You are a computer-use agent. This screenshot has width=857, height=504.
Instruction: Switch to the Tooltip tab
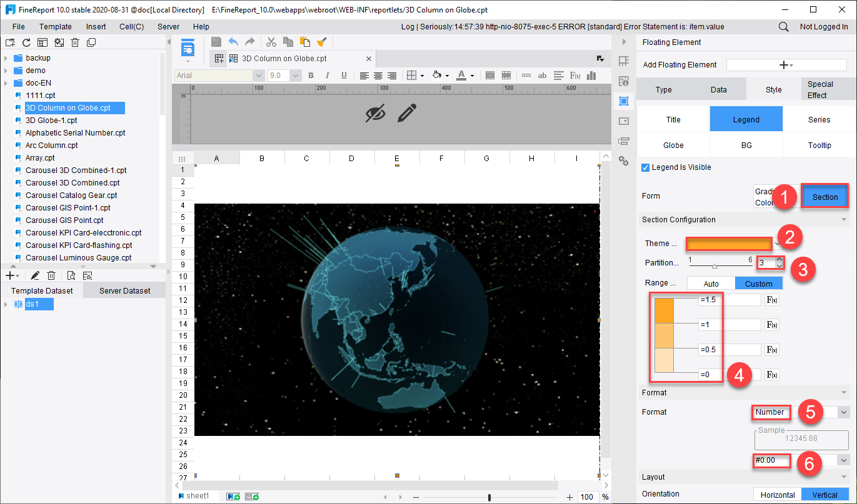point(819,145)
